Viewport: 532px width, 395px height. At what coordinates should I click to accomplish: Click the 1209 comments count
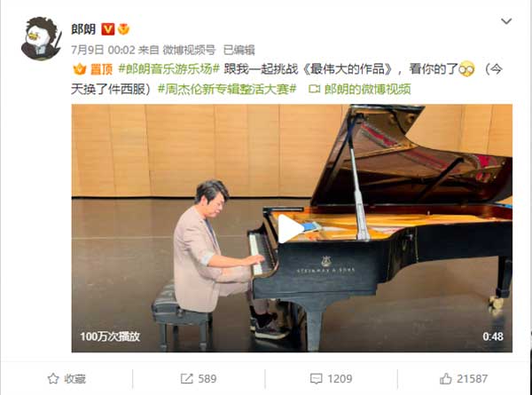(340, 379)
